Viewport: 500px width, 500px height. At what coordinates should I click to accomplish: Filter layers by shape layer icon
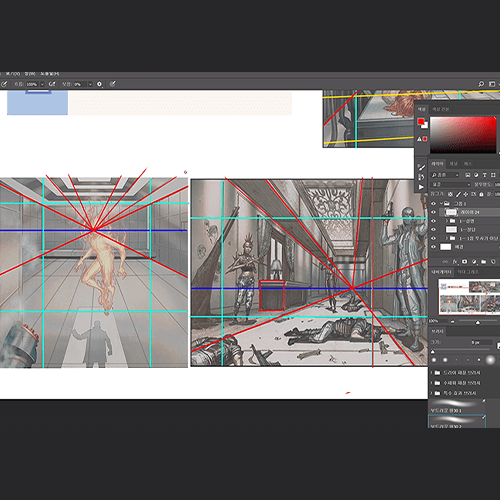click(493, 175)
